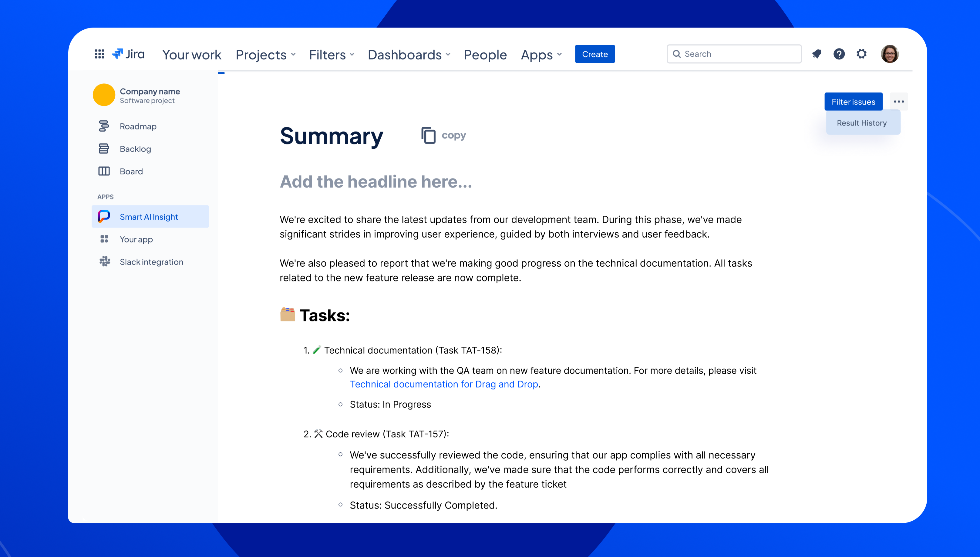Select Result History from the popup menu
980x557 pixels.
click(x=862, y=123)
